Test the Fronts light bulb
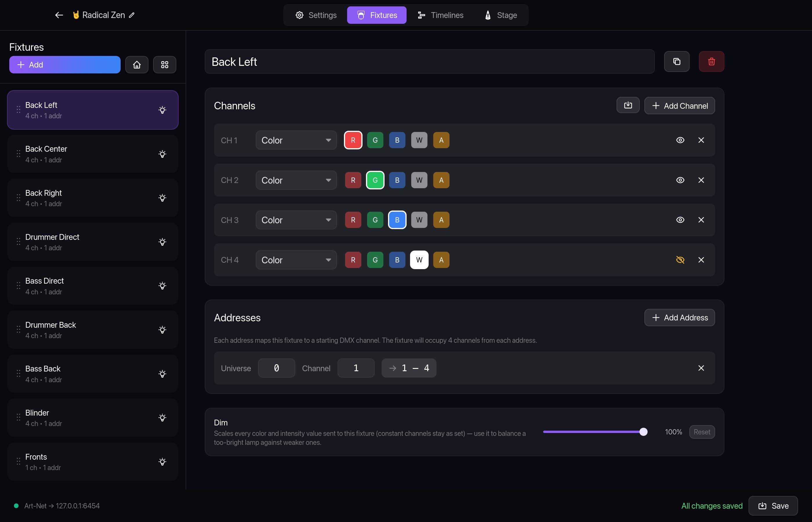812x522 pixels. coord(162,462)
